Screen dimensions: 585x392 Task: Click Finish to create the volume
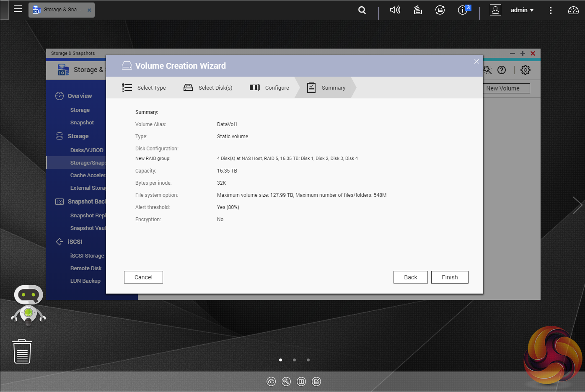point(449,277)
